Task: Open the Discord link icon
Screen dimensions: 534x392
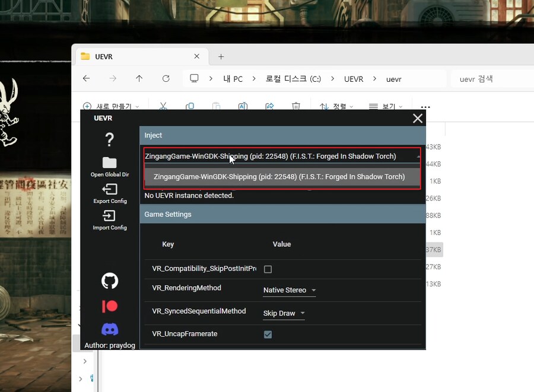Action: (110, 329)
